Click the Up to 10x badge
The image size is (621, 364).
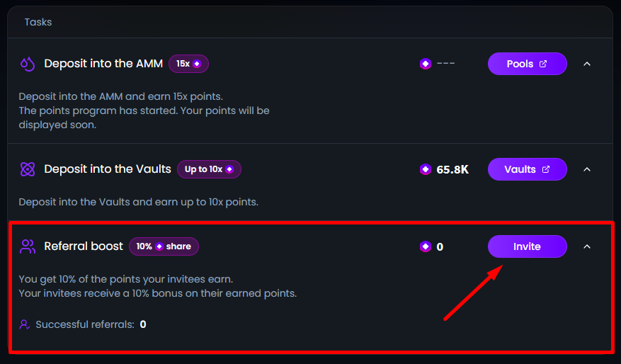(x=209, y=169)
